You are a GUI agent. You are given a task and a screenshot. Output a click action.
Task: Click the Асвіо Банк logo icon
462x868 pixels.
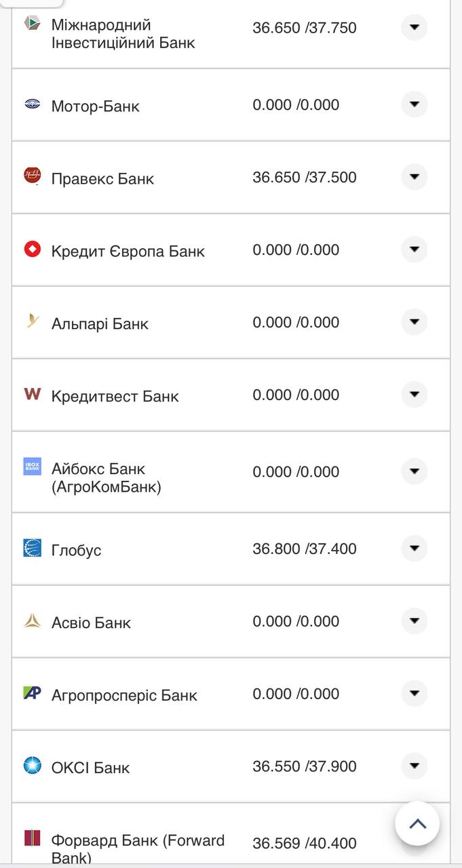tap(33, 620)
